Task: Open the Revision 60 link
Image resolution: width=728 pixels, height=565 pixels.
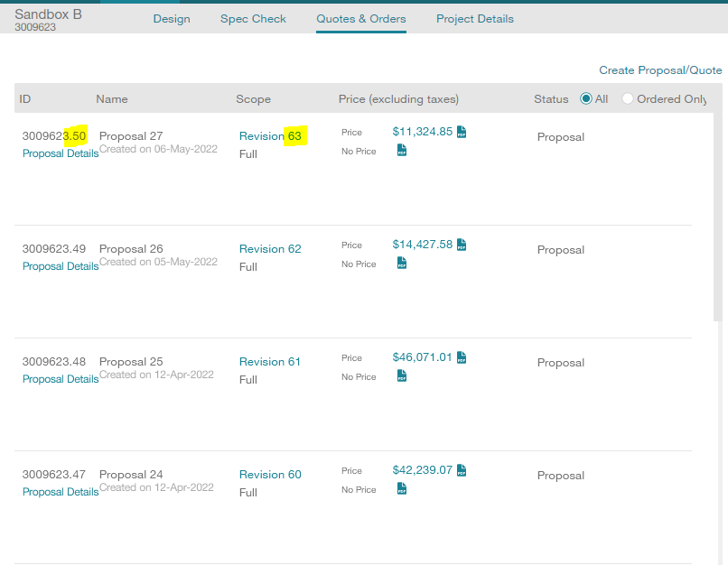Action: pos(270,475)
